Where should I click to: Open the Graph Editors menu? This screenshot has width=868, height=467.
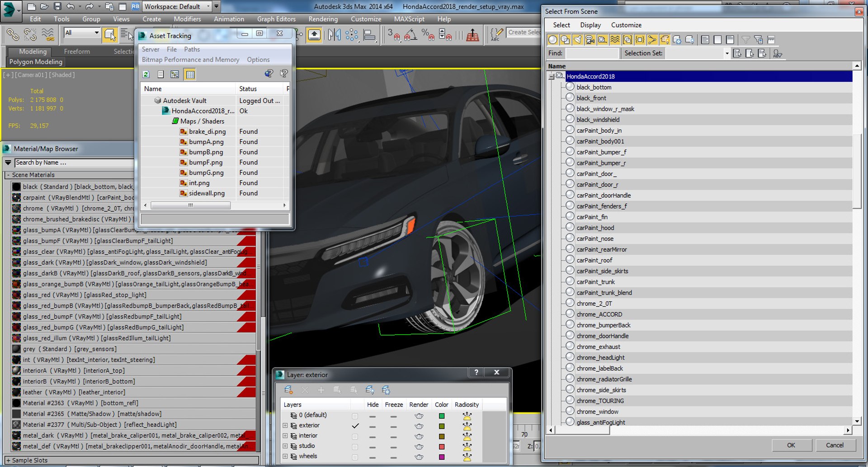(276, 19)
